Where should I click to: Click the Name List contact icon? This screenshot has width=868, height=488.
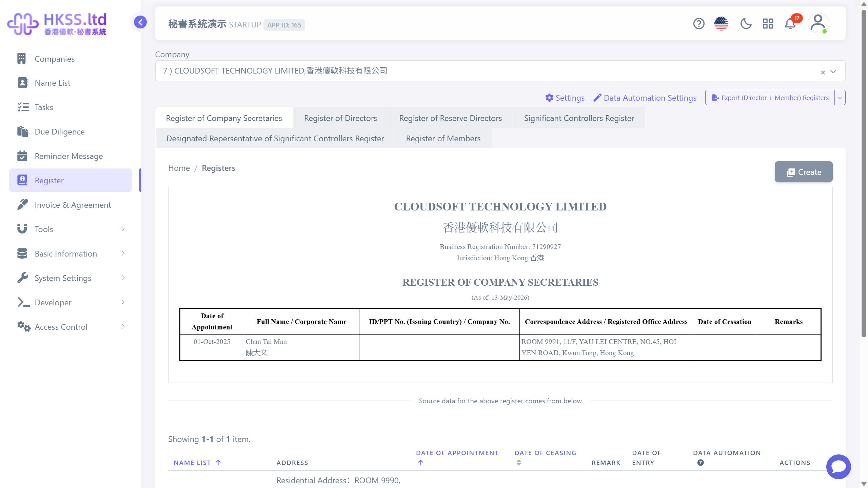pyautogui.click(x=22, y=83)
